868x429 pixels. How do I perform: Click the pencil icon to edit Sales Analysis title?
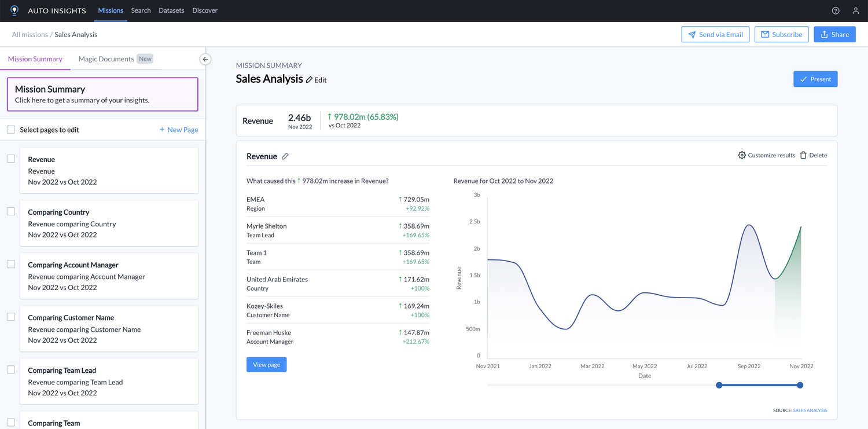pyautogui.click(x=309, y=79)
